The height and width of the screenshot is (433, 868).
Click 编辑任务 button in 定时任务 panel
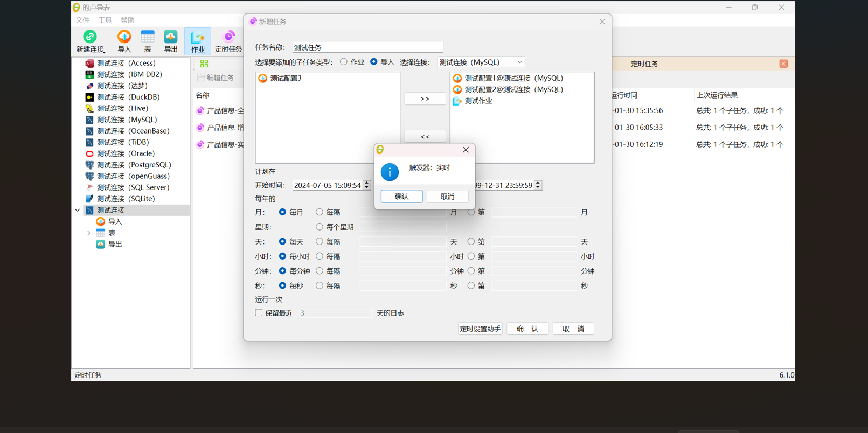point(216,78)
